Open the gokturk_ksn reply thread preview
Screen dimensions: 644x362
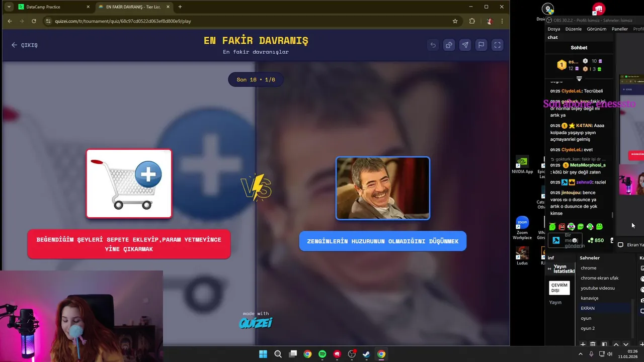[579, 159]
